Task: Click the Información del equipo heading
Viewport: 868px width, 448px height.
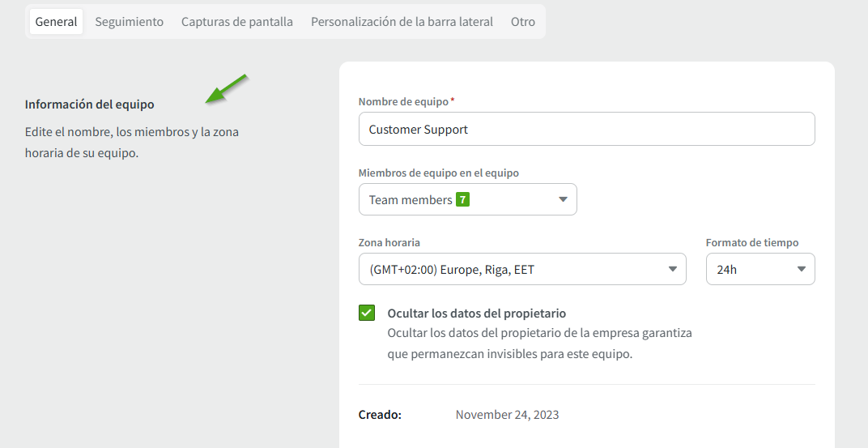Action: click(89, 105)
